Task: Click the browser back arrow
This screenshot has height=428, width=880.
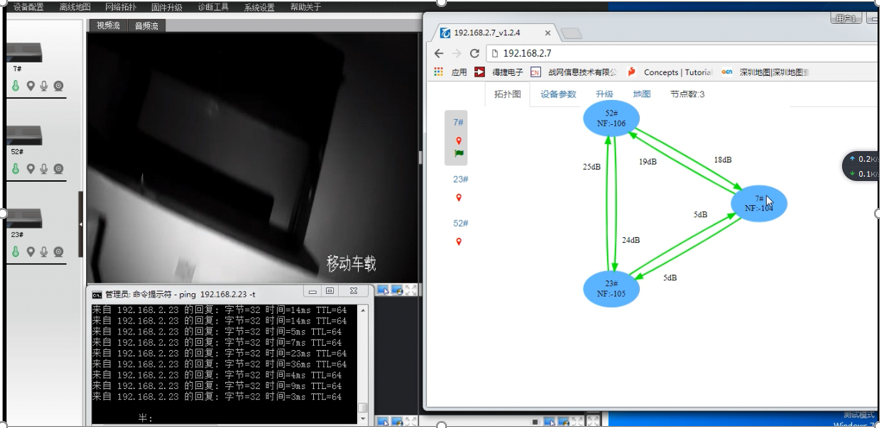Action: 439,53
